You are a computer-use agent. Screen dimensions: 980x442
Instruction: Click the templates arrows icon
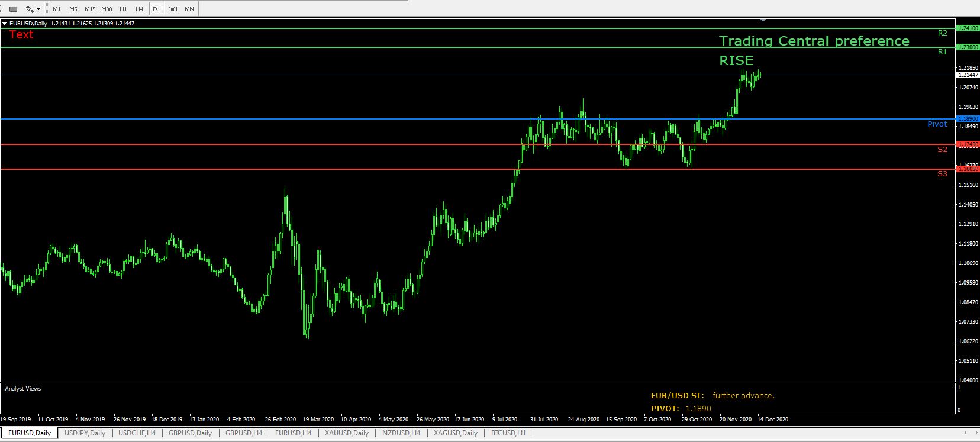(30, 9)
